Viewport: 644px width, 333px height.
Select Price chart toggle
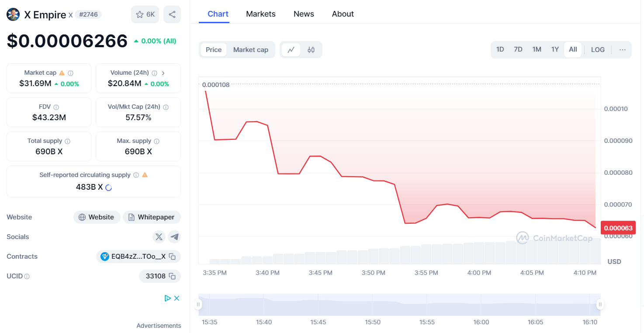click(x=214, y=50)
